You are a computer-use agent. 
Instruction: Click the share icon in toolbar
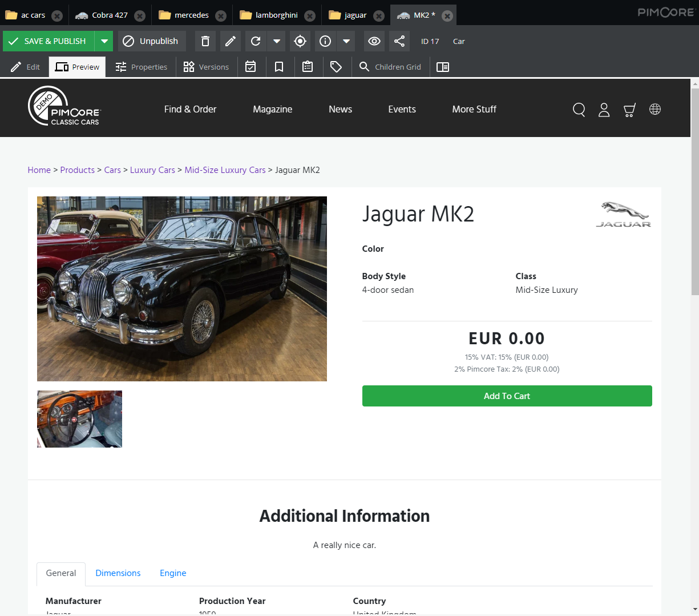click(x=399, y=41)
